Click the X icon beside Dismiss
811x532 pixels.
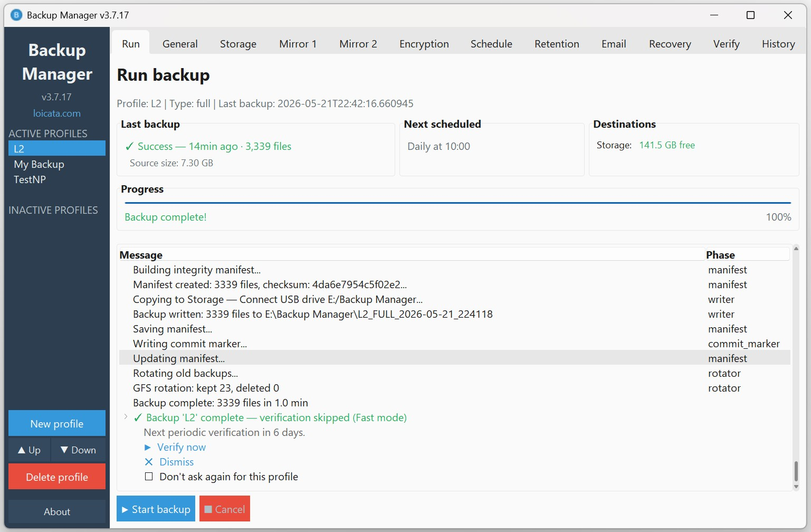point(149,462)
